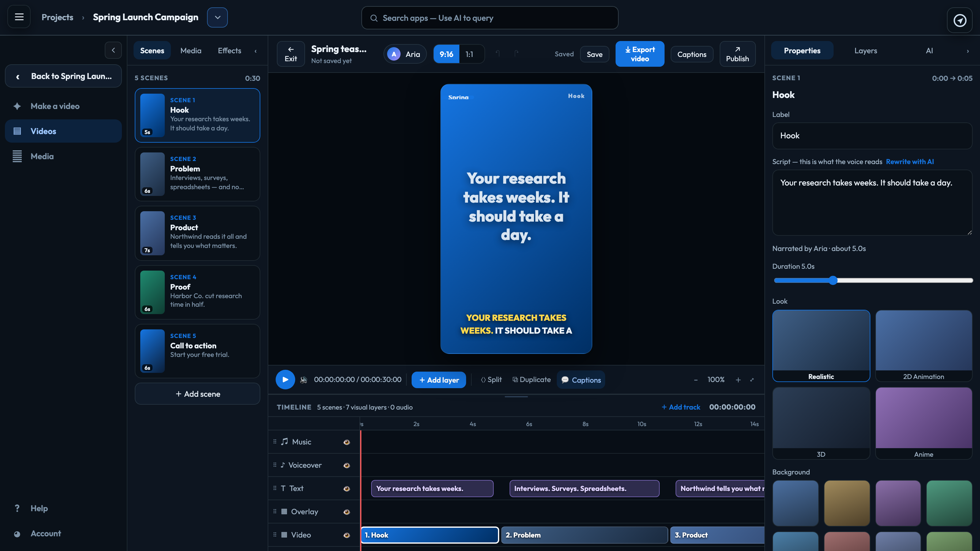Click the redo arrow icon
Screen dimensions: 980x551
tap(516, 54)
